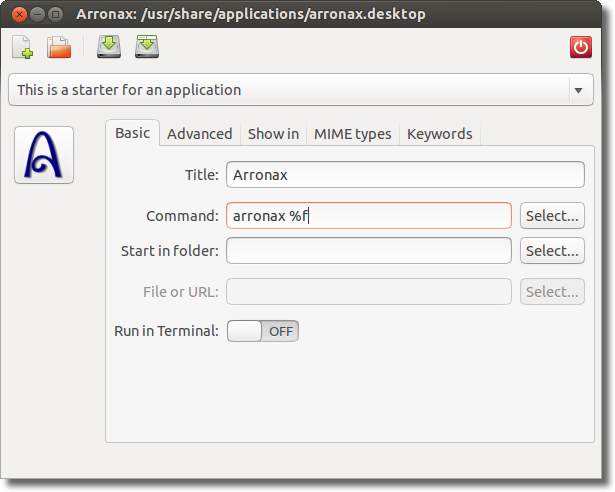The height and width of the screenshot is (492, 615).
Task: Click the Save As toolbar icon
Action: click(147, 47)
